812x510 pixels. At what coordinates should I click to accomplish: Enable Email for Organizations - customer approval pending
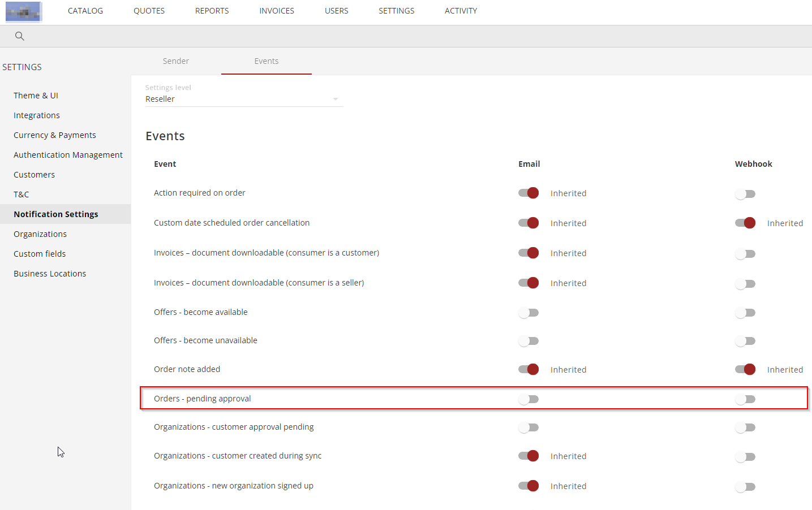point(528,427)
